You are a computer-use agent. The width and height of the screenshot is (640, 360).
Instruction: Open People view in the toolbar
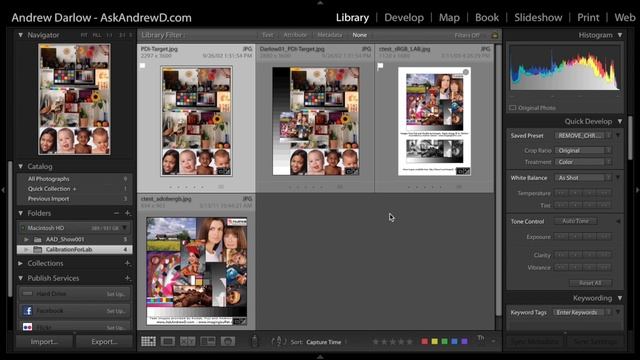click(x=228, y=341)
